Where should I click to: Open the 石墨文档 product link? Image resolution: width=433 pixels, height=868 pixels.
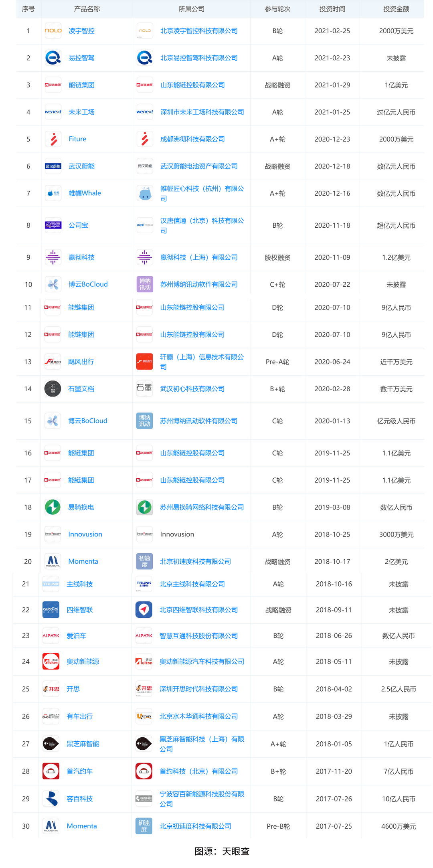point(81,388)
